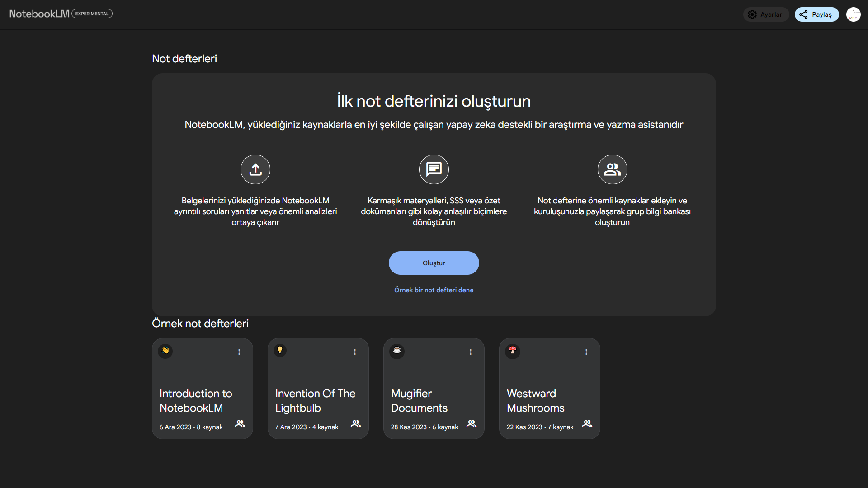
Task: Click the EXPERIMENTAL badge
Action: (x=92, y=14)
